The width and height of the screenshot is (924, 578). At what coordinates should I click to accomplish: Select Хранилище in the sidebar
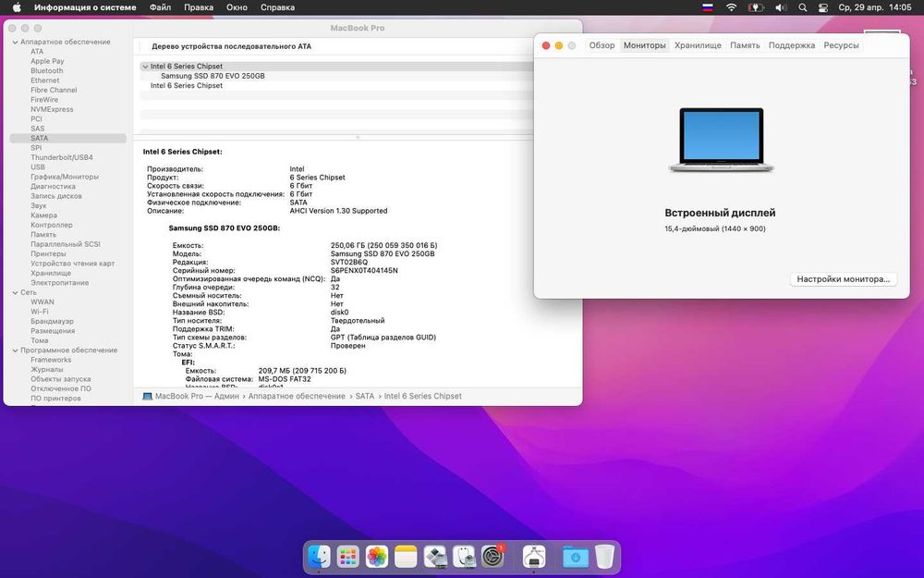pos(51,273)
